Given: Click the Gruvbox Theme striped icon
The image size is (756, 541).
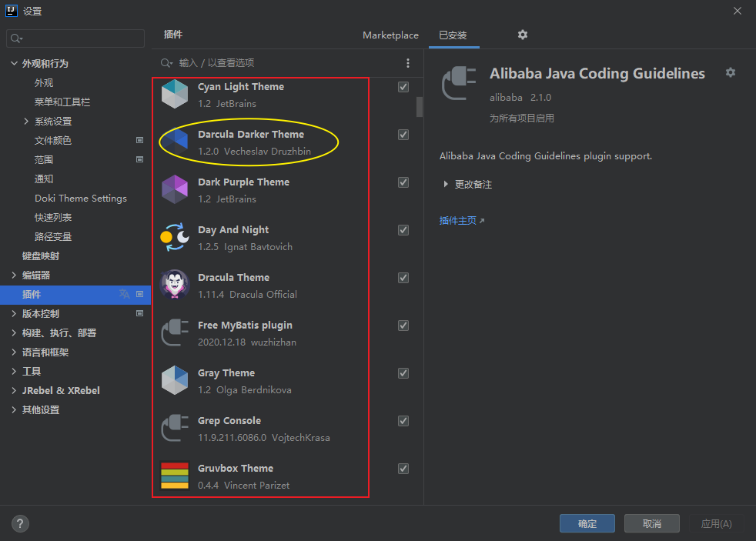Looking at the screenshot, I should 175,476.
